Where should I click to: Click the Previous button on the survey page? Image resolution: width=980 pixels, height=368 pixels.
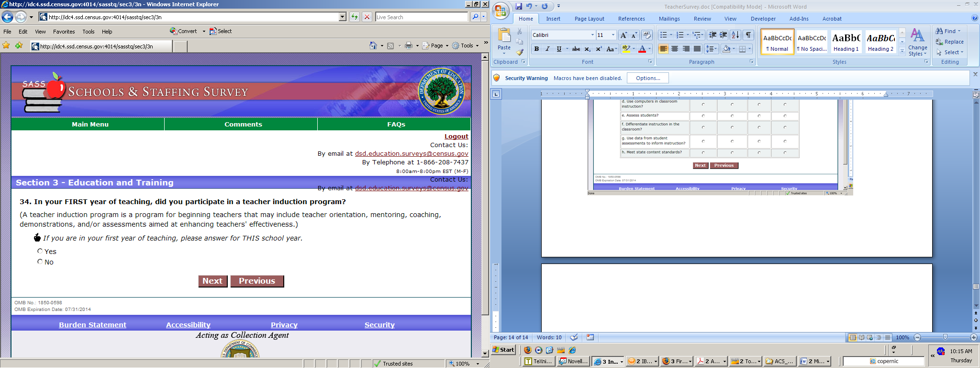[257, 281]
